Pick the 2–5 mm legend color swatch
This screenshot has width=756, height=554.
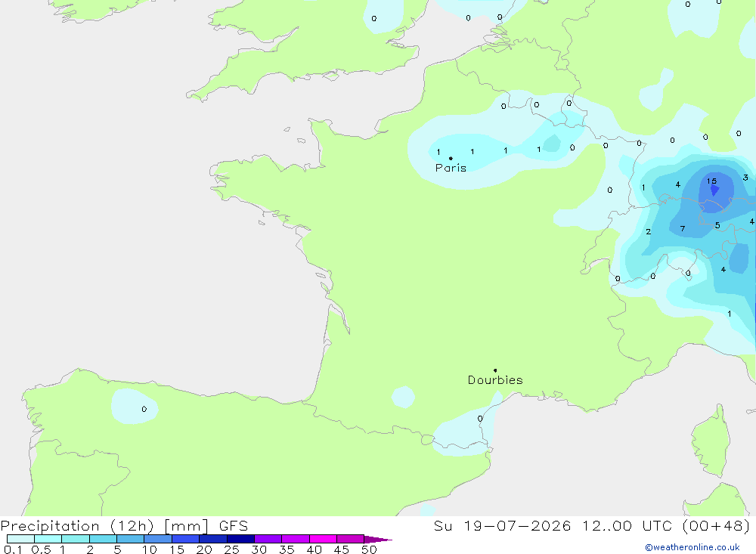[x=103, y=539]
